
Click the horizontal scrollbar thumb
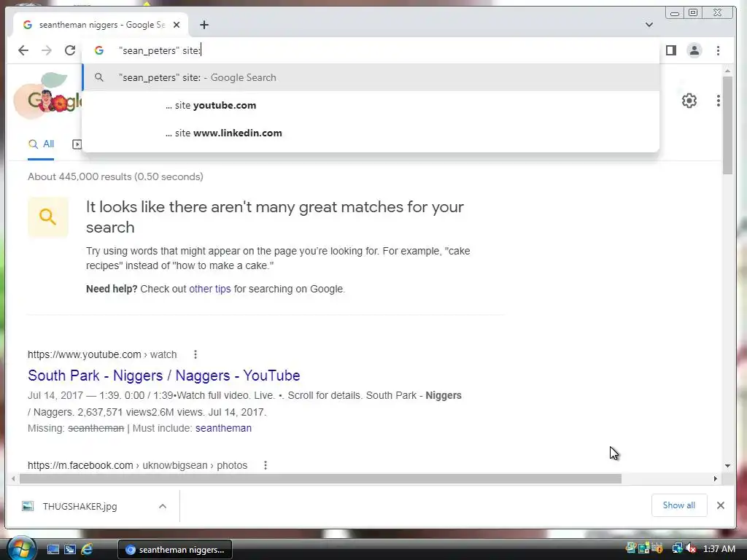tap(320, 478)
